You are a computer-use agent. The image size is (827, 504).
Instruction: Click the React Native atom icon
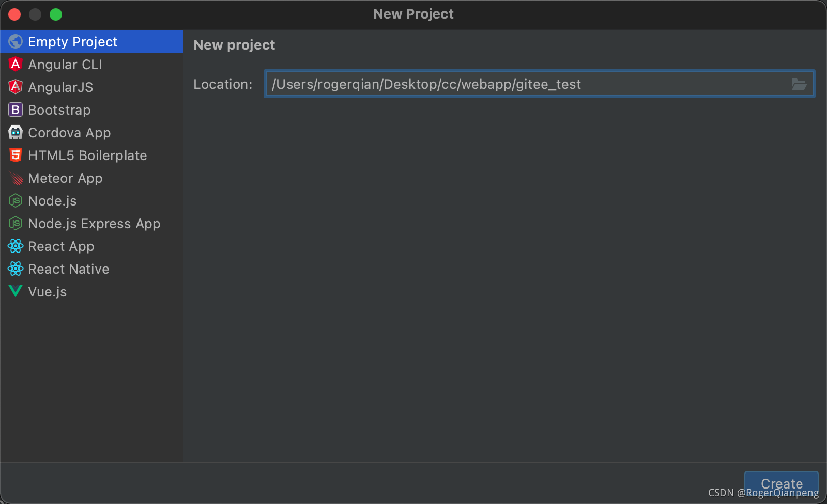[x=16, y=269]
